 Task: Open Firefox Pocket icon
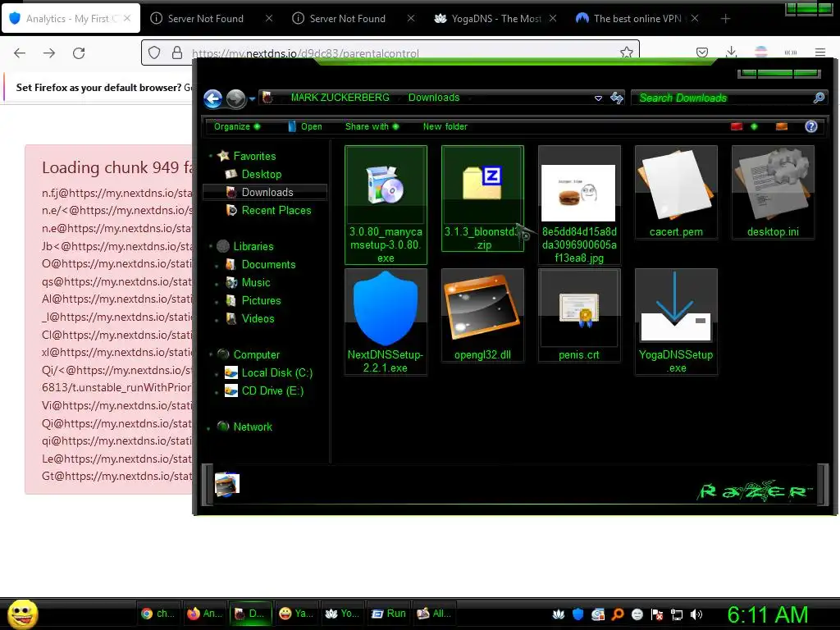pos(702,52)
